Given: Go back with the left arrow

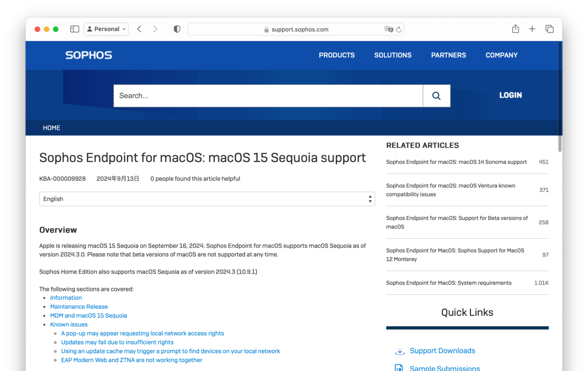Looking at the screenshot, I should tap(139, 29).
